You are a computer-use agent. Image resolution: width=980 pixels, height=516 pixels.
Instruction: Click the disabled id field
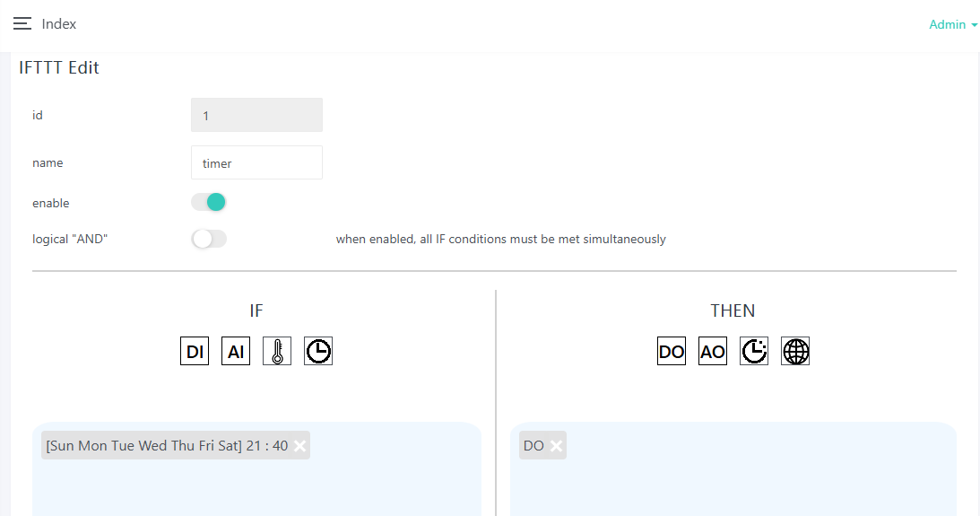tap(256, 116)
